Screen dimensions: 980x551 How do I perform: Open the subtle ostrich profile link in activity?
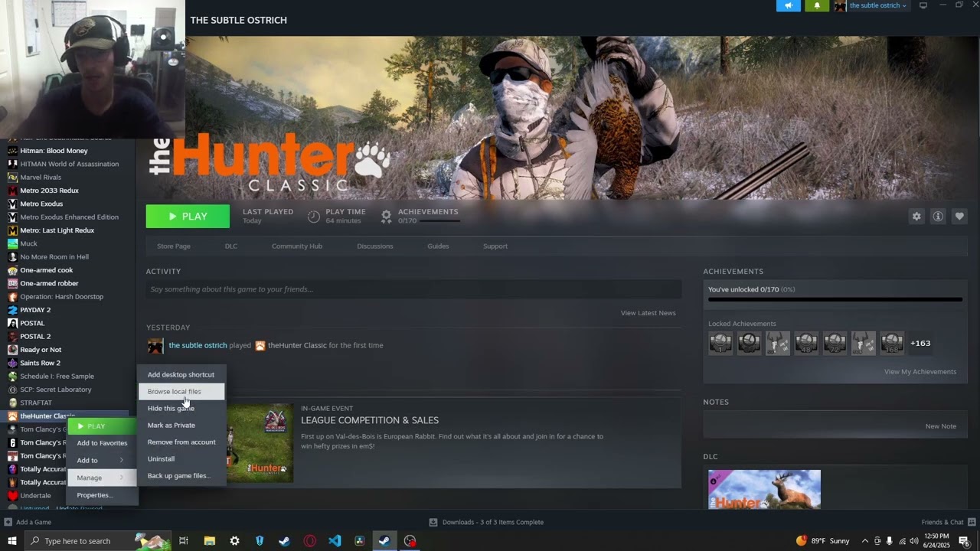click(x=198, y=346)
